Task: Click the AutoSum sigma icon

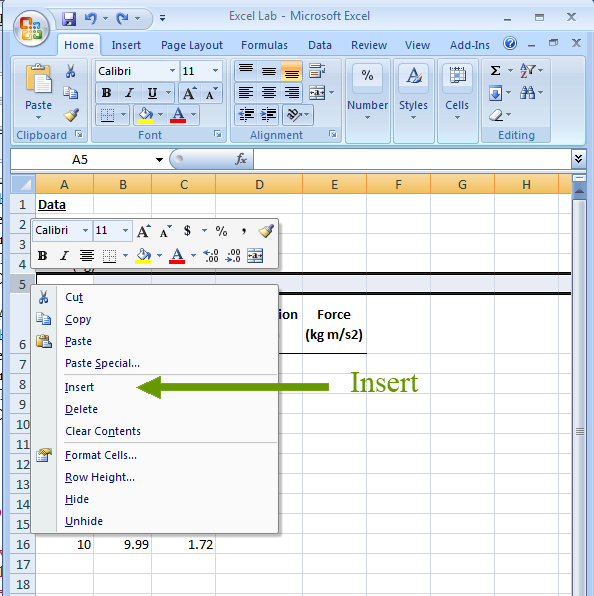Action: pyautogui.click(x=495, y=71)
